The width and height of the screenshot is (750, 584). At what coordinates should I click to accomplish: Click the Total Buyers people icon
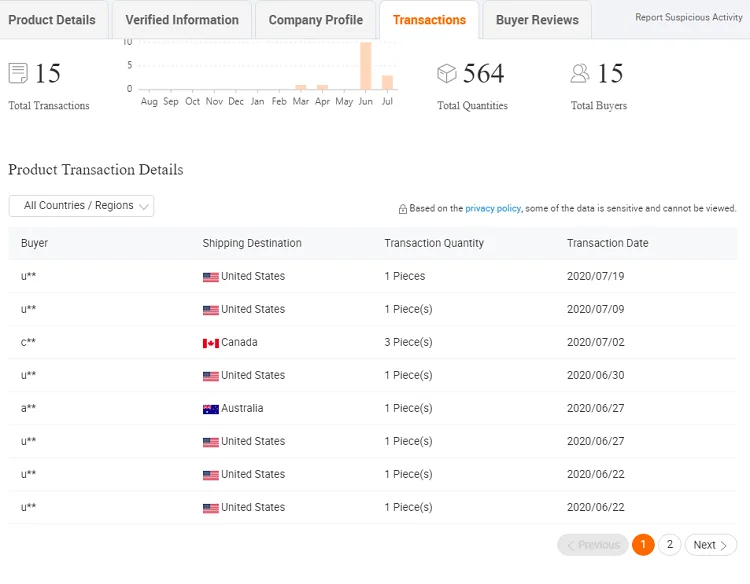pyautogui.click(x=580, y=73)
